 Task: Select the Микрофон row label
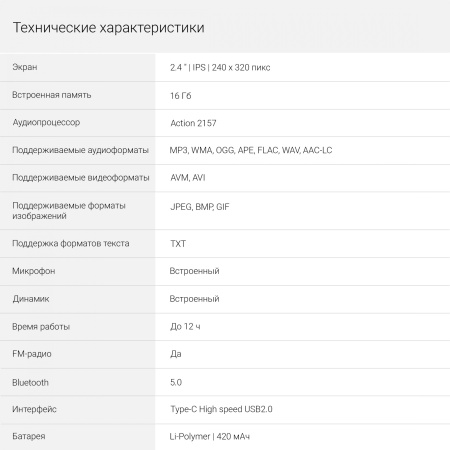[x=34, y=271]
